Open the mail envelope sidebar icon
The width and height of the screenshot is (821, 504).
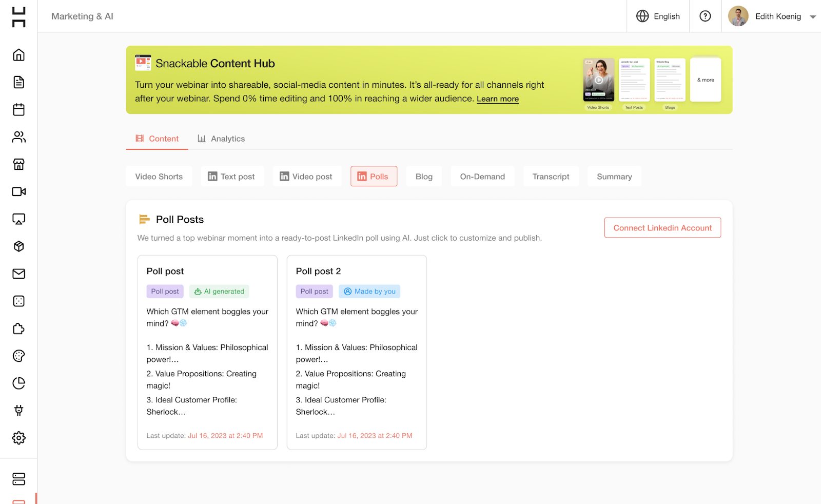point(18,274)
